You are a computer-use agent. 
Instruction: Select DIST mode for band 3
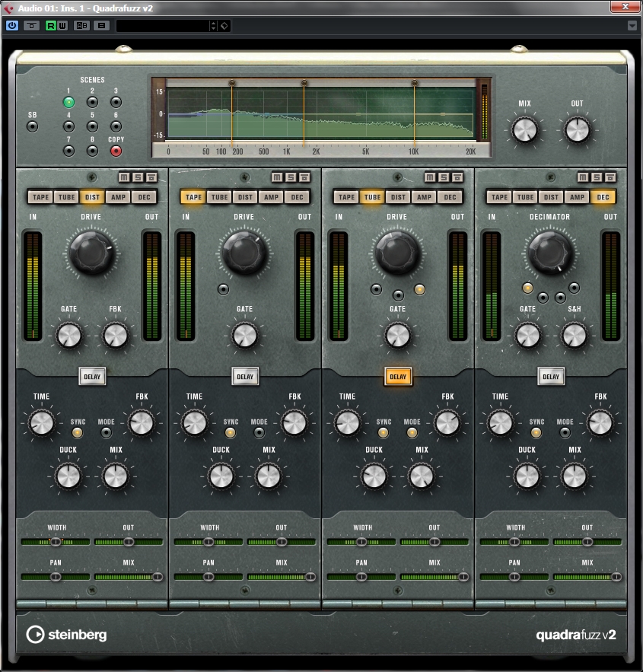pos(399,197)
